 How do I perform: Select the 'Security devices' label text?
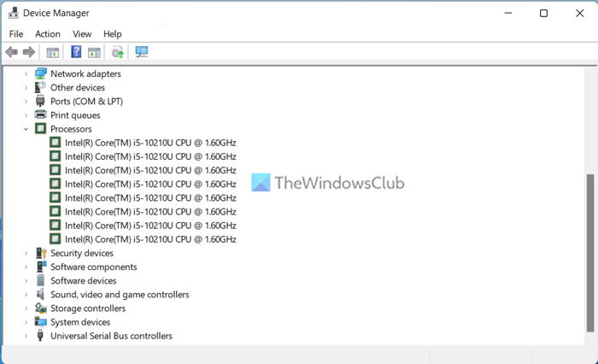pyautogui.click(x=82, y=254)
